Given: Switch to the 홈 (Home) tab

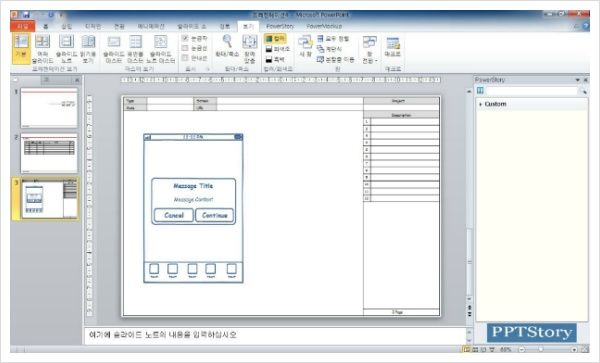Looking at the screenshot, I should coord(46,26).
